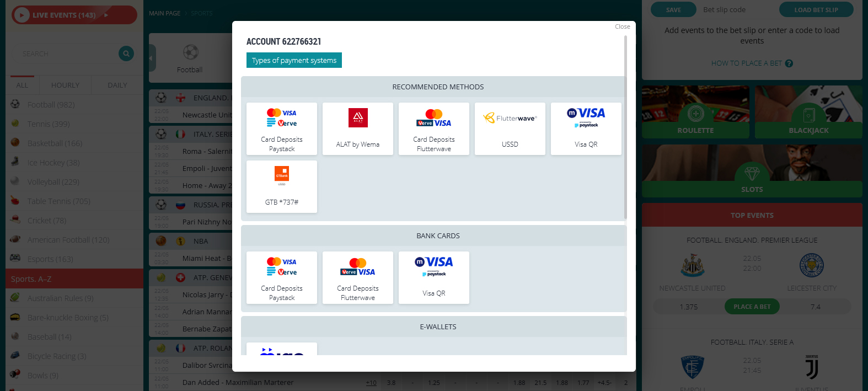
Task: Click the carousel left arrow
Action: point(152,58)
